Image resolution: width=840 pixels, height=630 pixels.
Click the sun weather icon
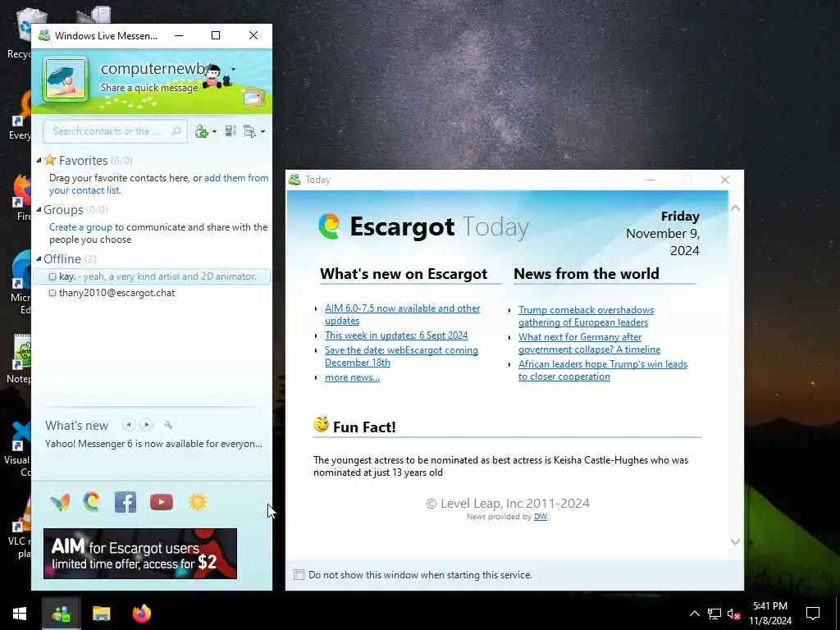(198, 502)
